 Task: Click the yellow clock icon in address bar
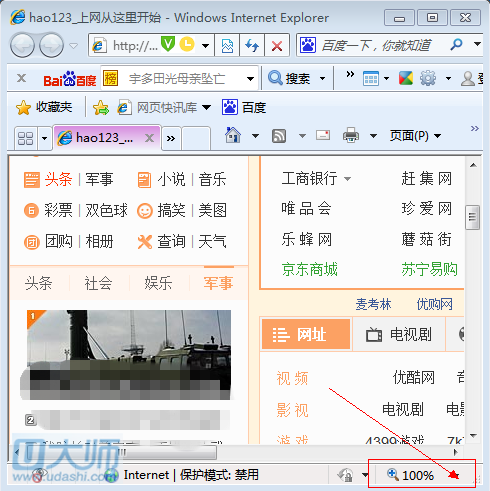[187, 44]
